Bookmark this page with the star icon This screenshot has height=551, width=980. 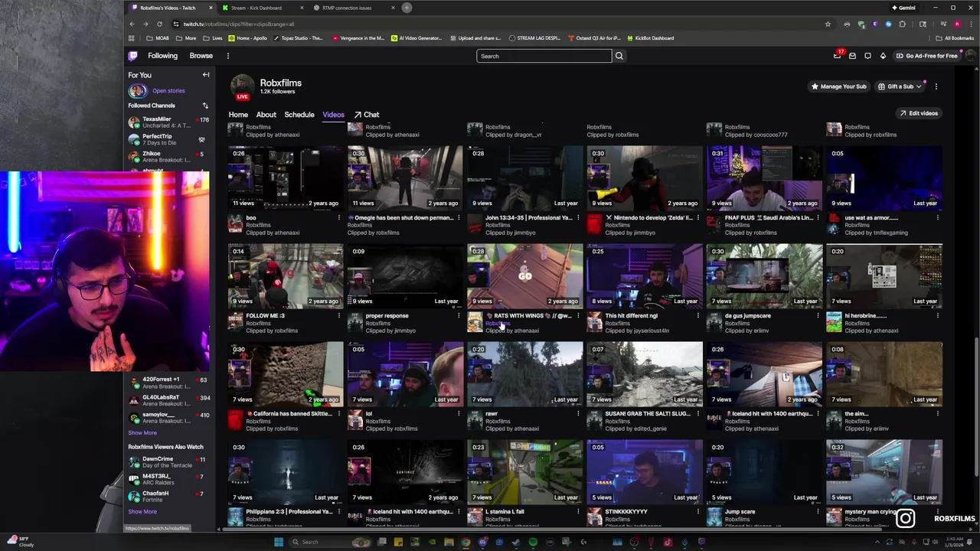coord(828,24)
